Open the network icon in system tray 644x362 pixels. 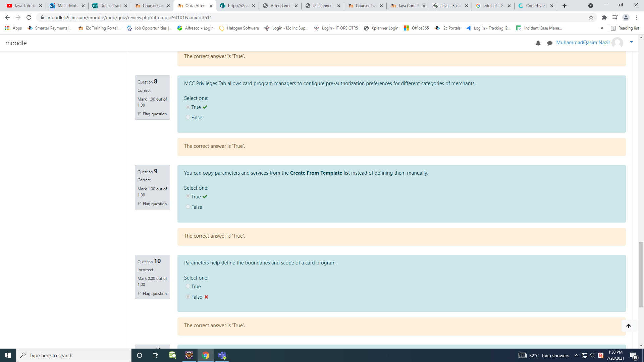(x=584, y=355)
